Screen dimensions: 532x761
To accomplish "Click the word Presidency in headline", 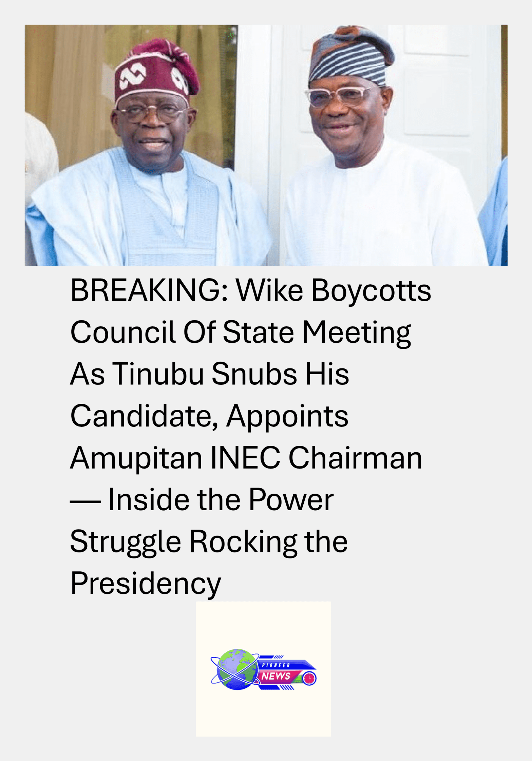I will pos(146,584).
